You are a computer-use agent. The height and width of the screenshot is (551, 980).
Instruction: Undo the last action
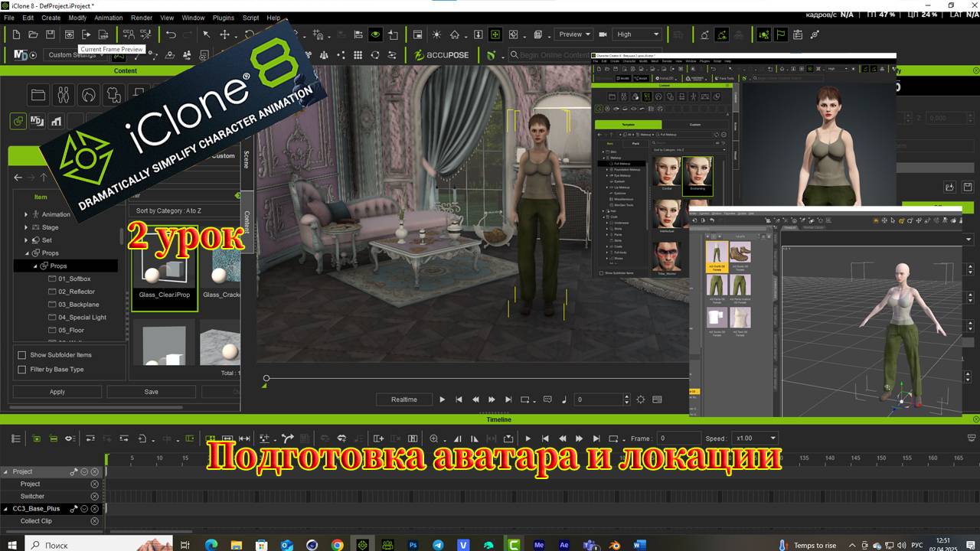[171, 34]
